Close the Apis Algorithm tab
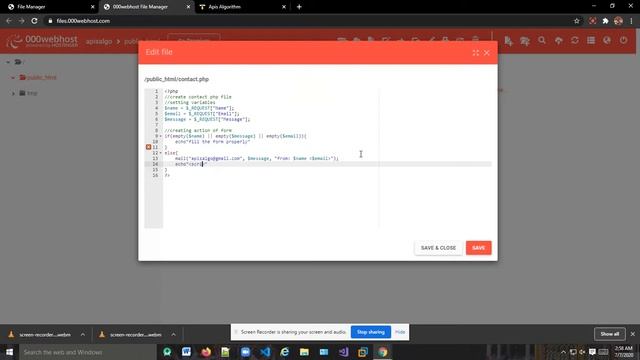640x360 pixels. pyautogui.click(x=284, y=7)
